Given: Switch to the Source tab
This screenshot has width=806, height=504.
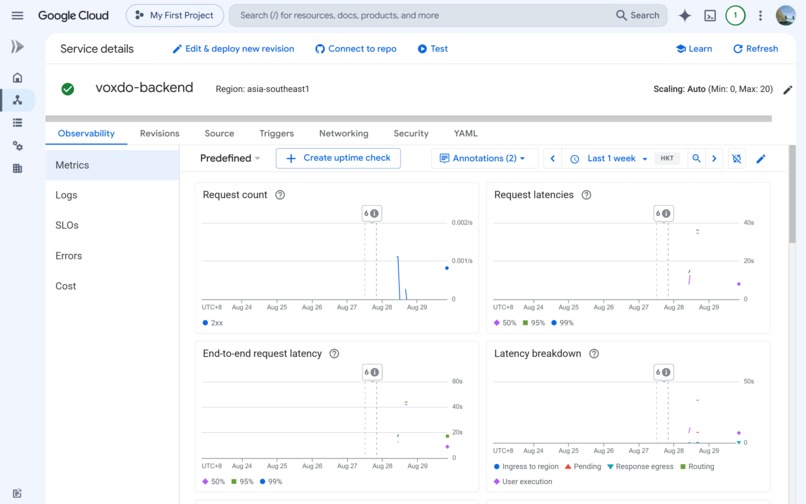Looking at the screenshot, I should (x=219, y=134).
